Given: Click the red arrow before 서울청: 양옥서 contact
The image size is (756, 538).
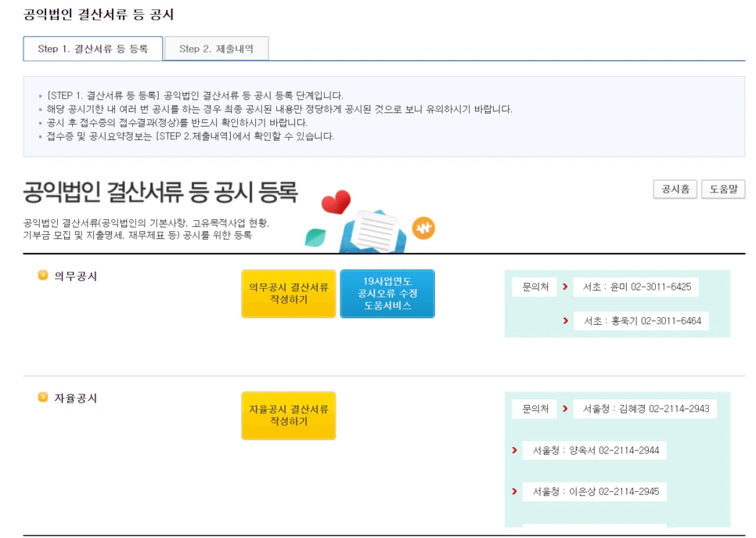Looking at the screenshot, I should click(513, 450).
